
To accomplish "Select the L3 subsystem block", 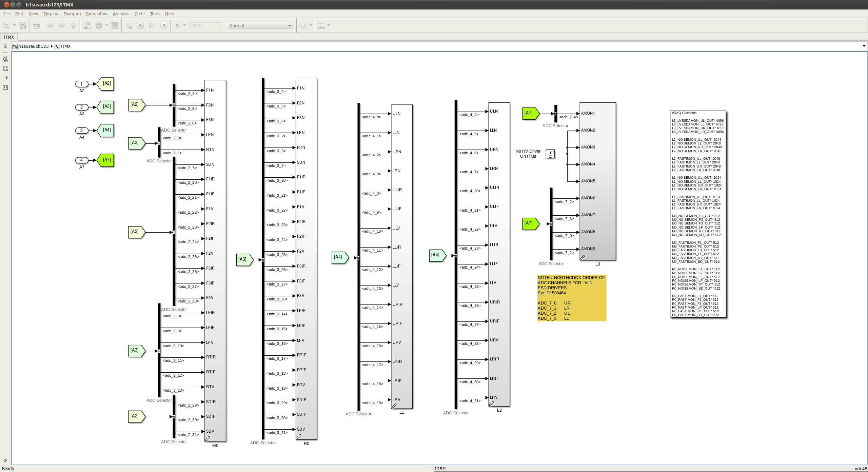I will click(x=598, y=181).
